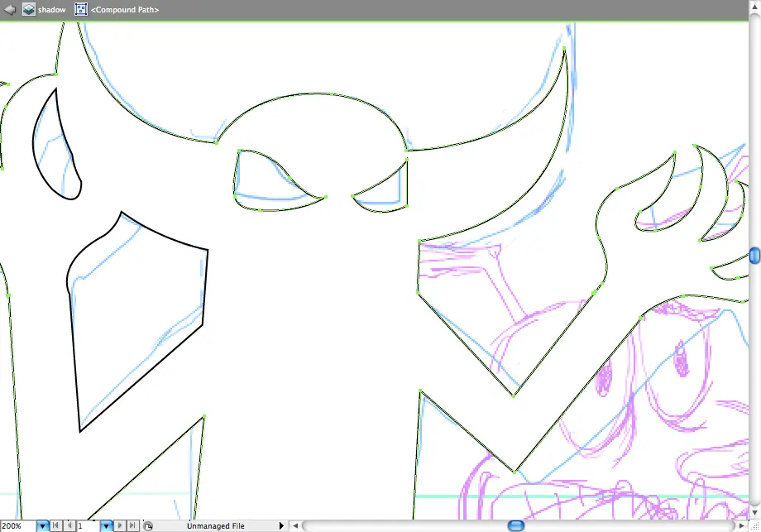Click the vertical scrollbar thumb

[754, 256]
